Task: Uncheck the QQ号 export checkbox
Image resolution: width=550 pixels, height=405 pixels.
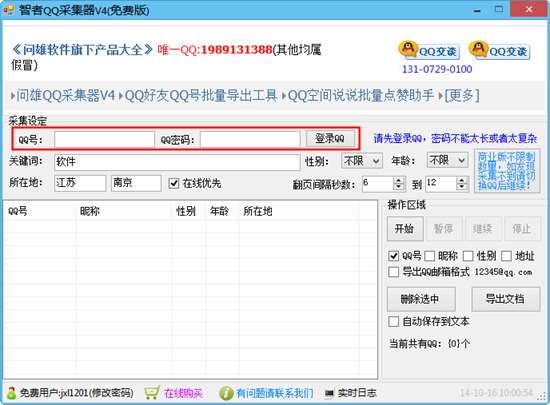Action: coord(394,256)
